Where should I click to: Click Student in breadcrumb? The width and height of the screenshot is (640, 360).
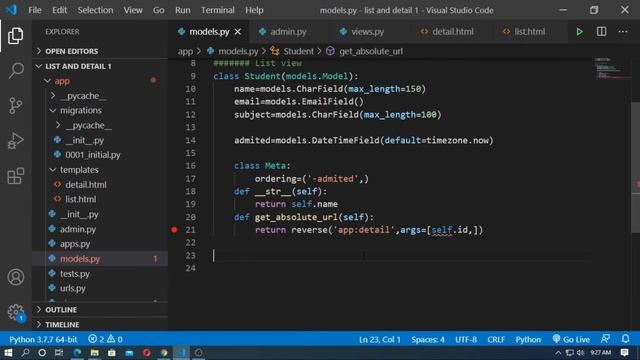pos(298,51)
